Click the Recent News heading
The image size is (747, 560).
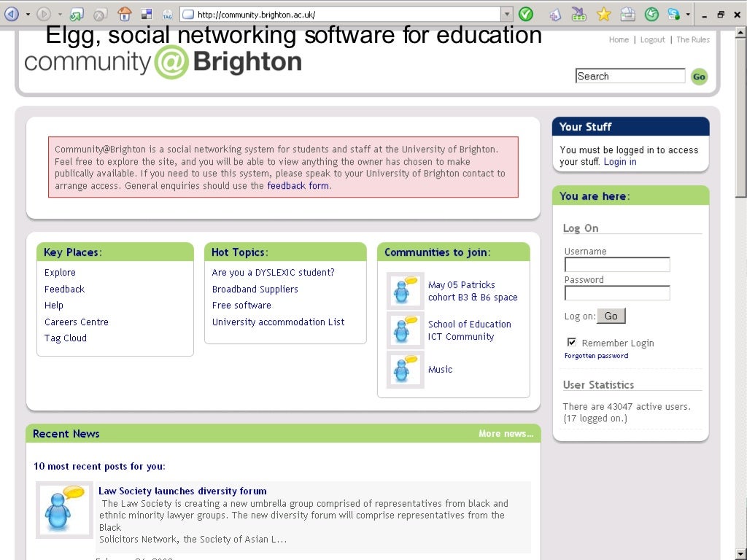pyautogui.click(x=66, y=434)
